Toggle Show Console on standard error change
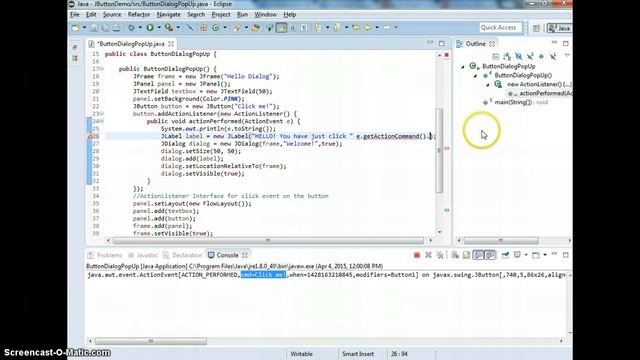The image size is (640, 360). coord(490,255)
